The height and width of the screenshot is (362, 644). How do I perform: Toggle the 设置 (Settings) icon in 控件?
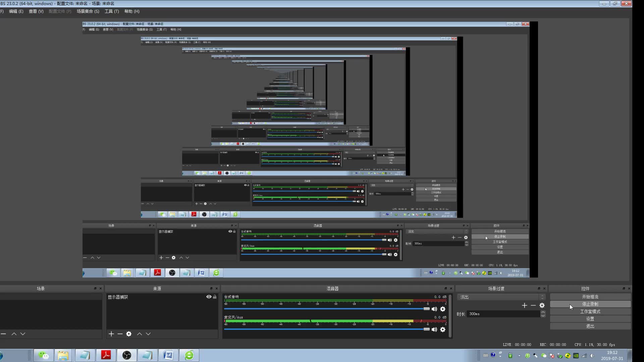pos(590,319)
